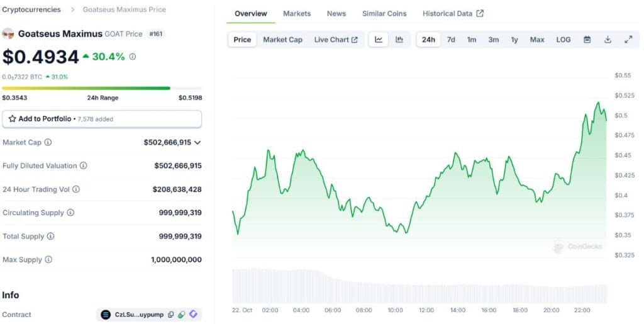Click the $0.5198 24h high value
The image size is (644, 324).
[190, 98]
